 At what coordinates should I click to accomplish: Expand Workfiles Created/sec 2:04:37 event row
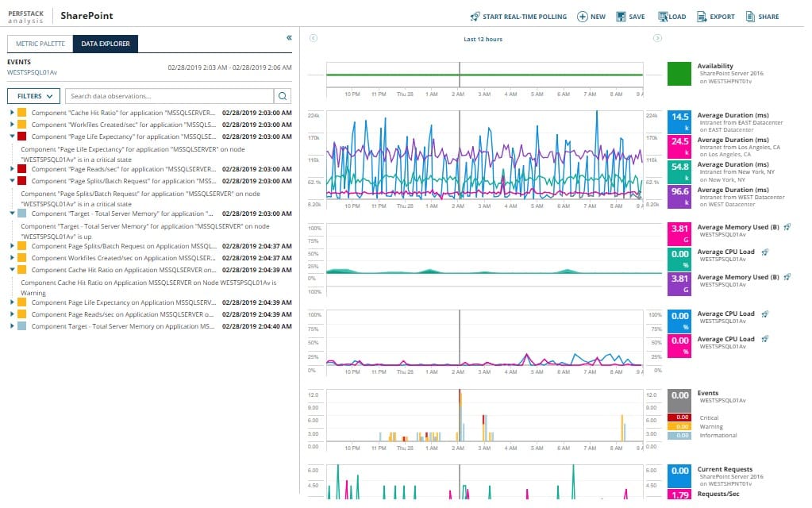(x=11, y=258)
